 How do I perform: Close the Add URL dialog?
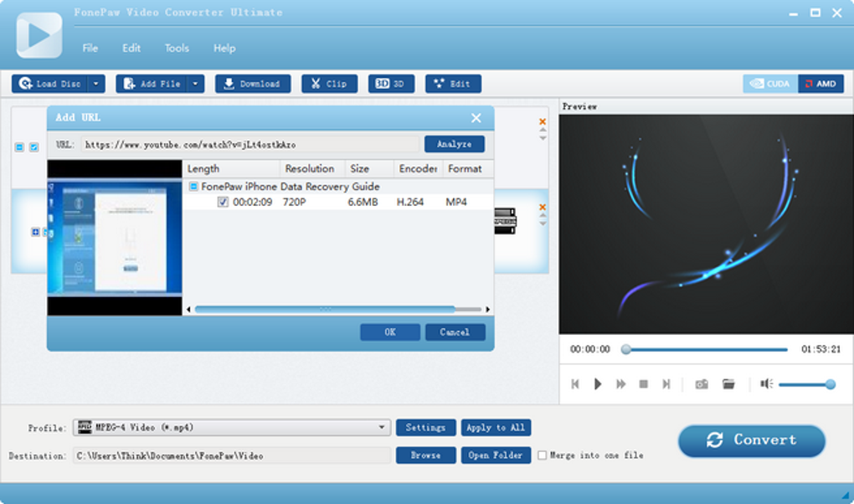click(476, 118)
